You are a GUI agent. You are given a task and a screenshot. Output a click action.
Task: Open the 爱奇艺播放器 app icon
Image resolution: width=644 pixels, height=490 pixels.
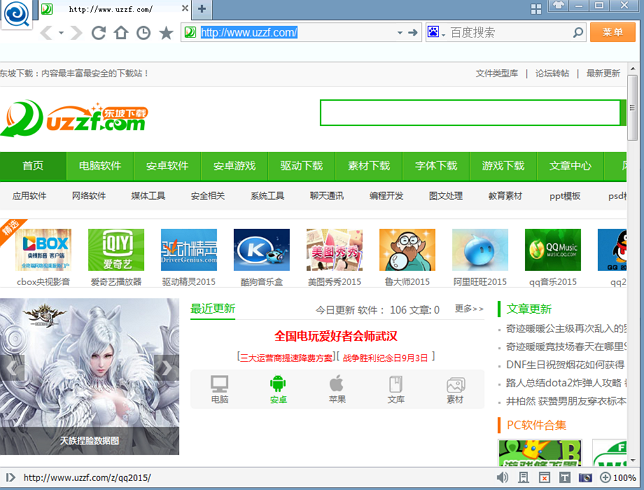click(116, 250)
